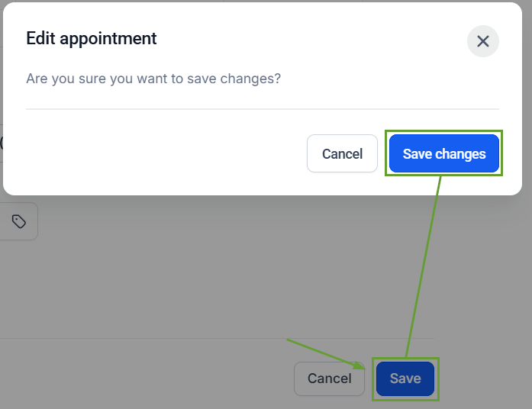Click the grey circle around the X
Viewport: 532px width, 409px height.
click(483, 41)
